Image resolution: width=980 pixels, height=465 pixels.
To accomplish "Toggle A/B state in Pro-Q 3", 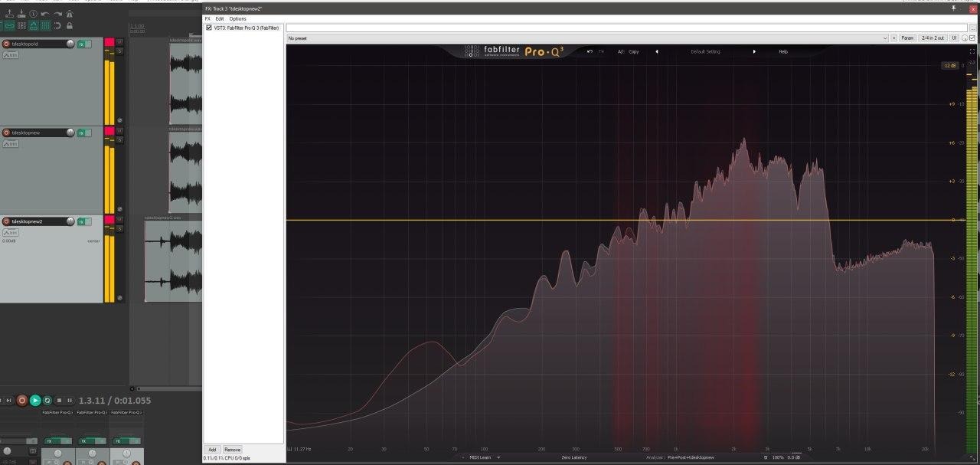I will coord(621,51).
